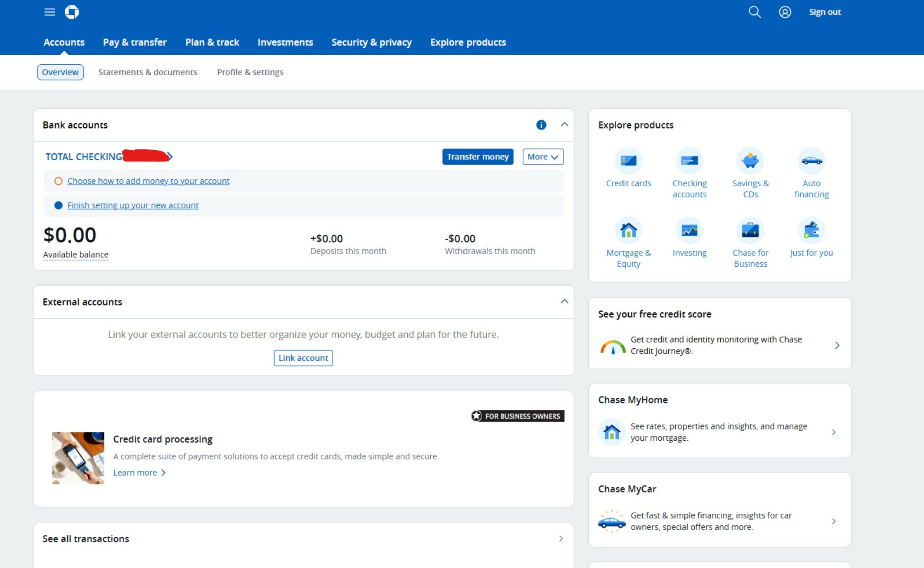The image size is (924, 568).
Task: Open Total Checking account details arrow
Action: (x=170, y=156)
